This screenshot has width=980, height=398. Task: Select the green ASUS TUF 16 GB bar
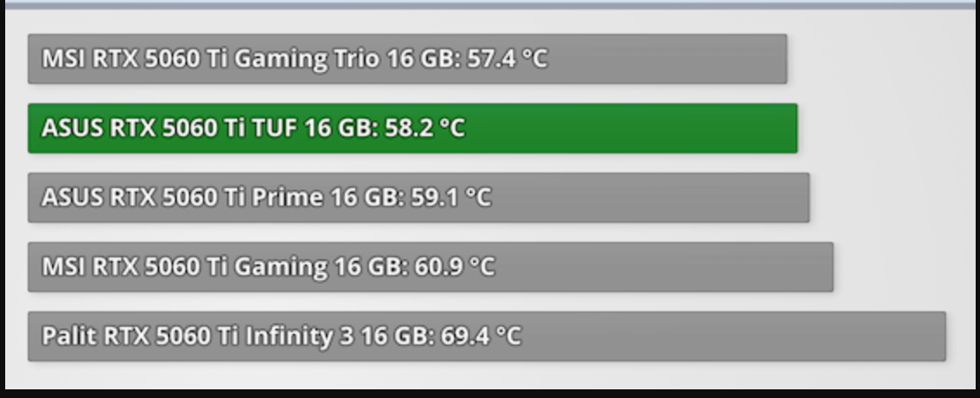(x=412, y=128)
